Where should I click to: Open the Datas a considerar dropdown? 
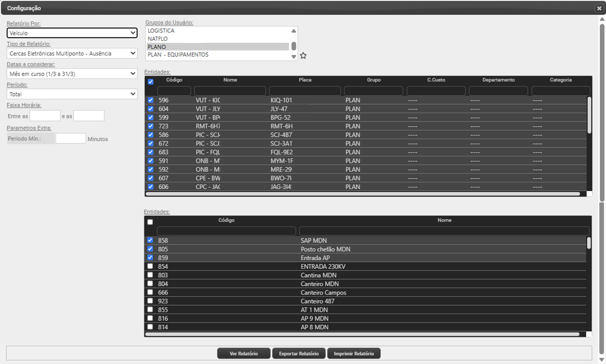point(72,74)
